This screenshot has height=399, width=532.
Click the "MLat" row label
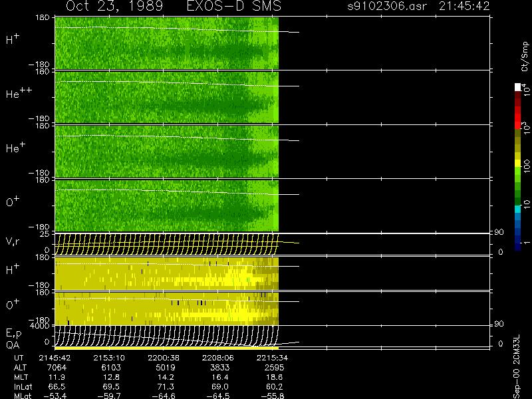[x=22, y=396]
